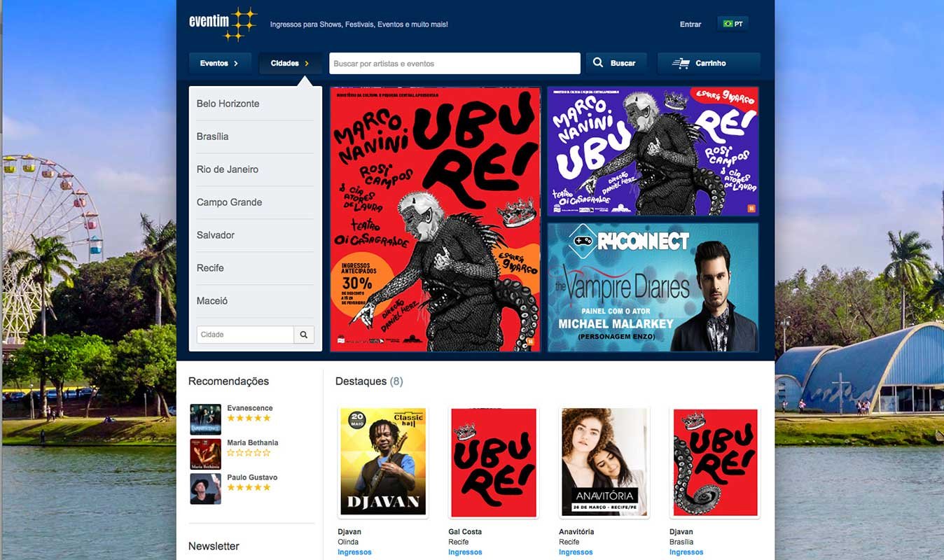Collapse the Cidades dropdown menu
Image resolution: width=944 pixels, height=560 pixels.
coord(290,63)
